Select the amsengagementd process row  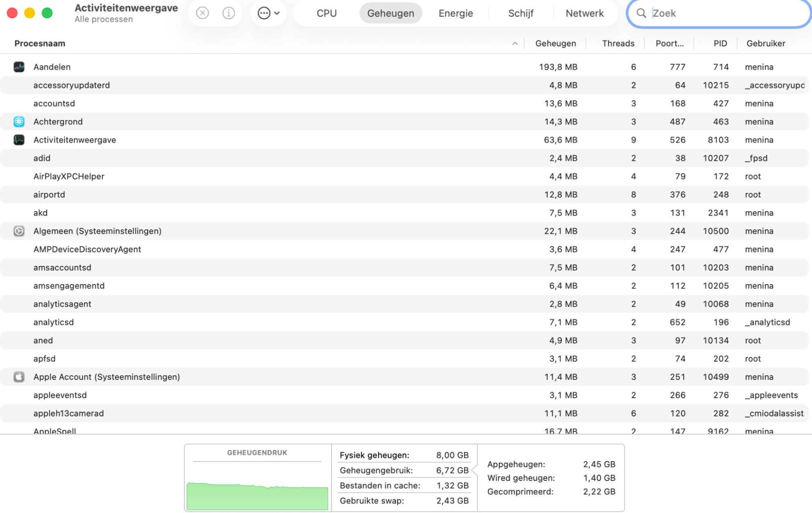(404, 286)
